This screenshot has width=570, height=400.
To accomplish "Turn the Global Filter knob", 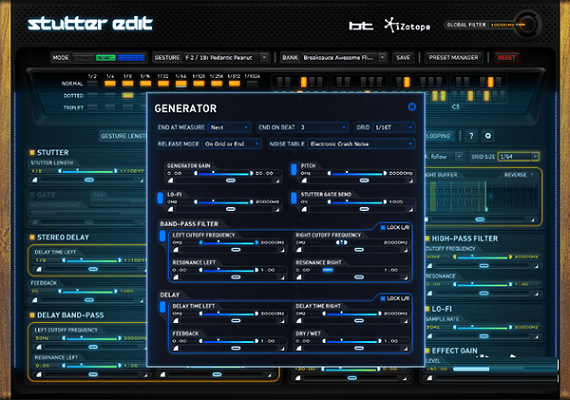I will click(527, 25).
